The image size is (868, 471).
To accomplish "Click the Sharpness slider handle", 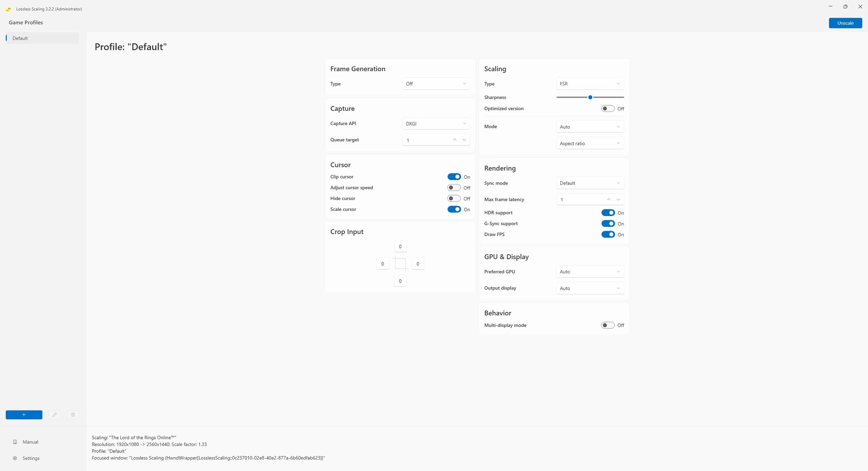I will pyautogui.click(x=590, y=97).
